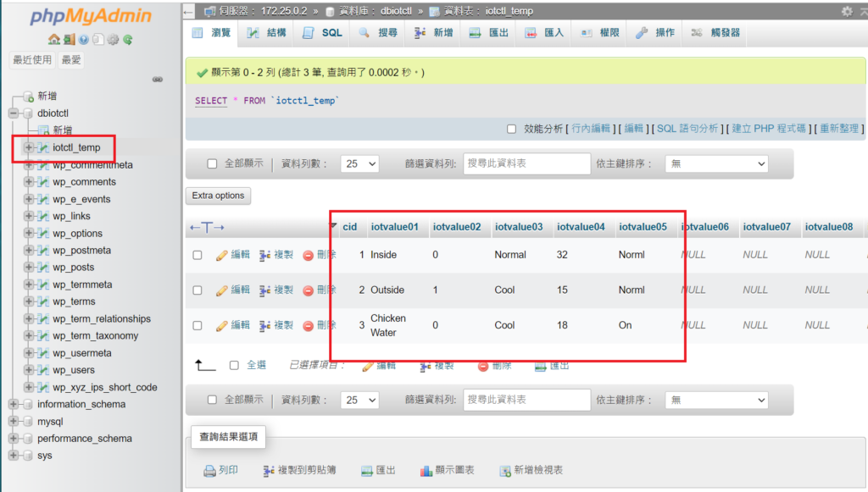868x492 pixels.
Task: Click the top 搜尋此資料表 filter field
Action: click(526, 163)
